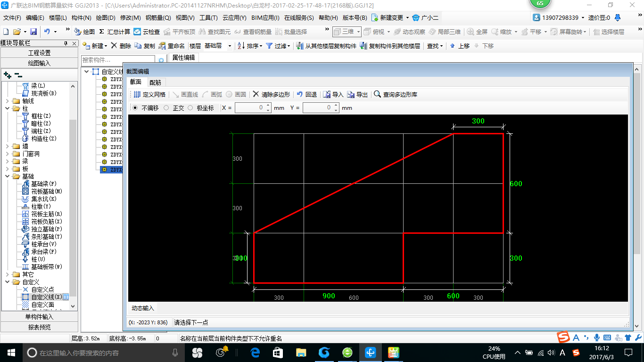Image resolution: width=644 pixels, height=362 pixels.
Task: Select 筏板基础(M) tree item
Action: [x=46, y=191]
